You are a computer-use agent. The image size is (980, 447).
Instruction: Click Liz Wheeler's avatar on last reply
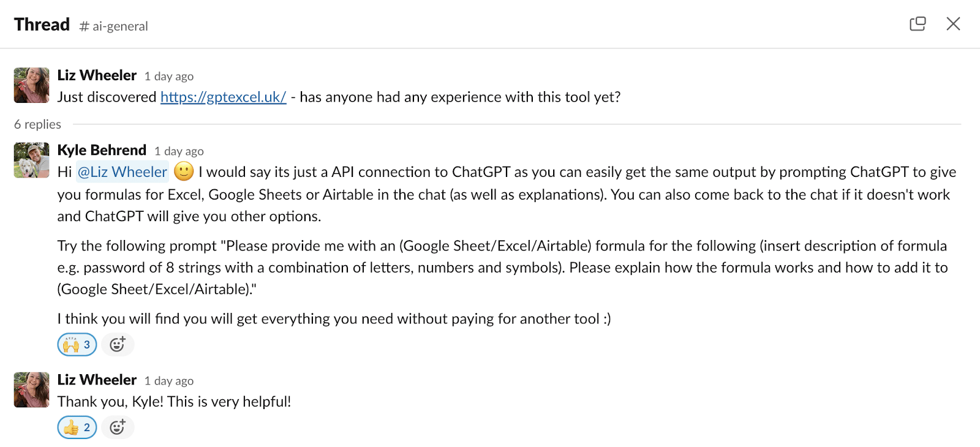click(x=31, y=389)
